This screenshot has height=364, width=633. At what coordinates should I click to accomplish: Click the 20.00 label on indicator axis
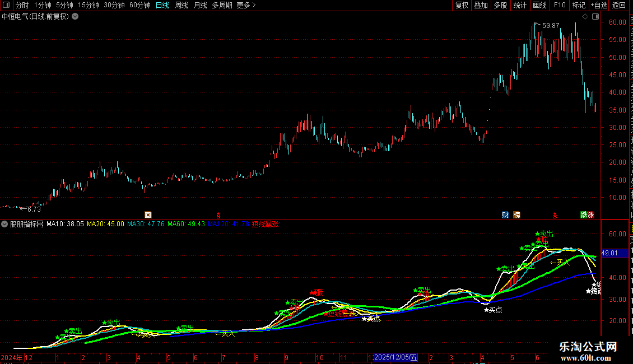click(618, 321)
